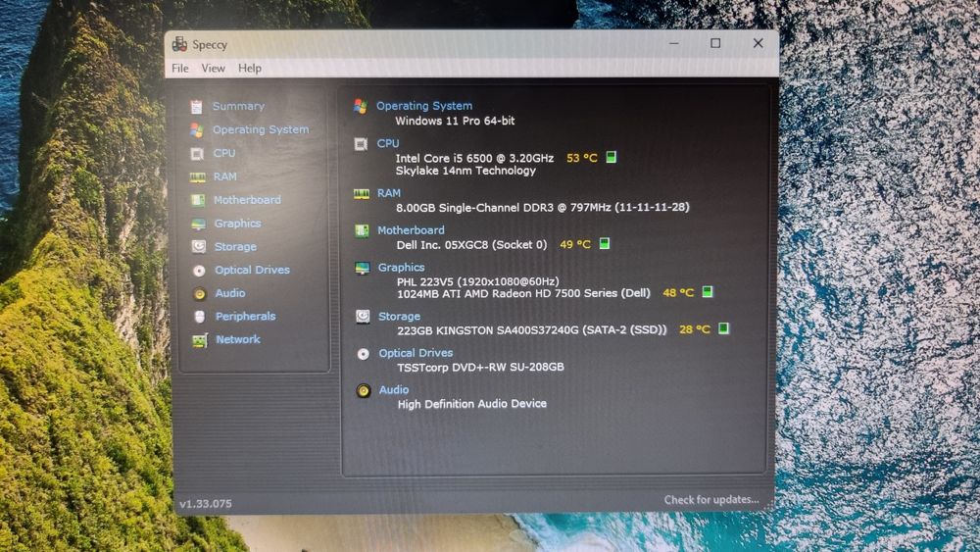Select the Network card icon in sidebar
The image size is (980, 552).
(x=199, y=340)
